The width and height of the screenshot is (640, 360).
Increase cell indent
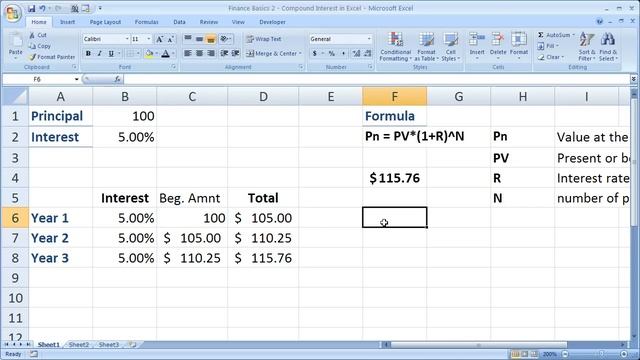[236, 53]
